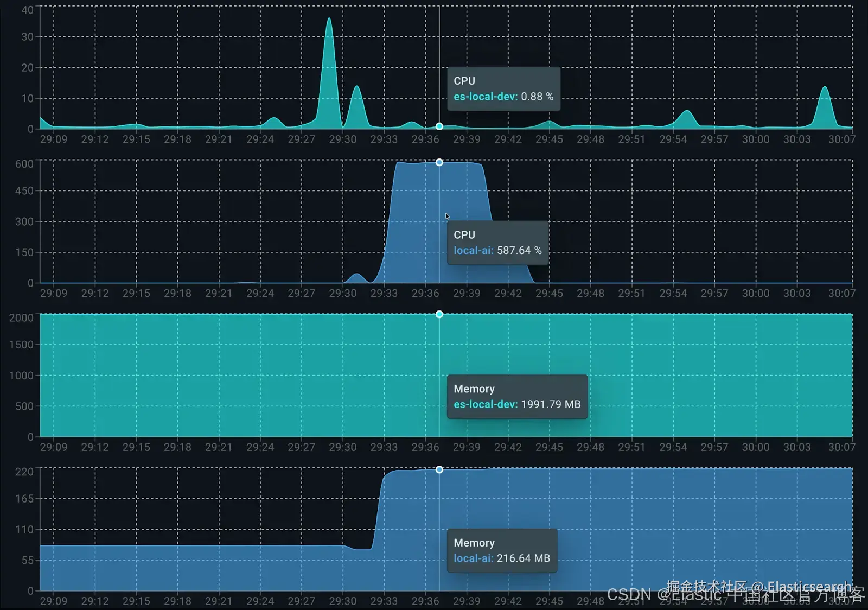Click the 0.88 % CPU value in es-local-dev tooltip
This screenshot has height=610, width=868.
pos(537,97)
